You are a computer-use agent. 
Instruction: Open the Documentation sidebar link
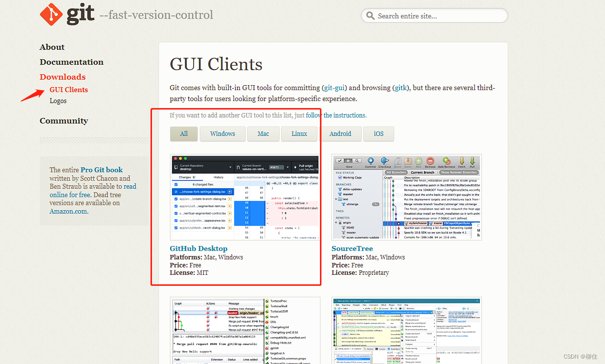pos(72,62)
